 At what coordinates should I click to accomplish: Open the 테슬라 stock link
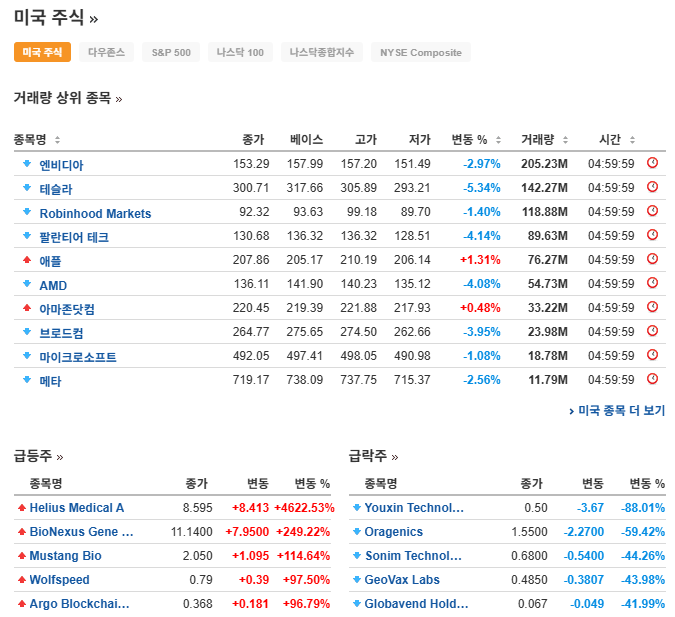click(x=56, y=189)
